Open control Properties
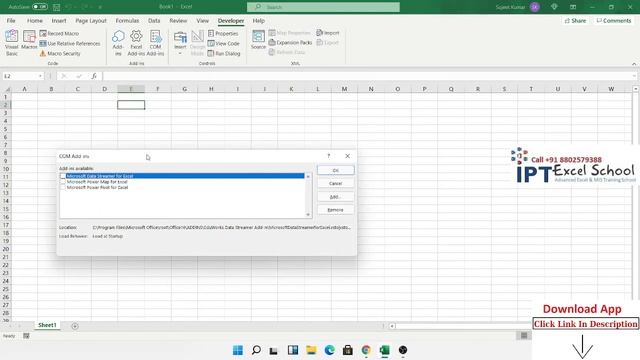The image size is (640, 360). tap(223, 33)
